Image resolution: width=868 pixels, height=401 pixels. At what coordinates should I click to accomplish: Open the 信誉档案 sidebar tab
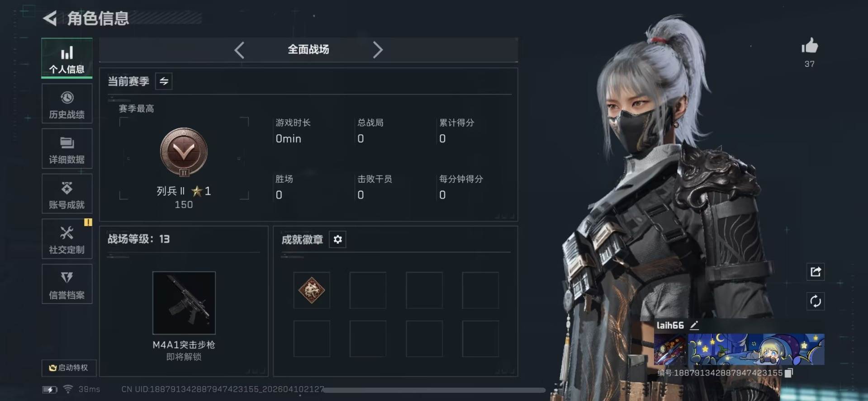67,284
